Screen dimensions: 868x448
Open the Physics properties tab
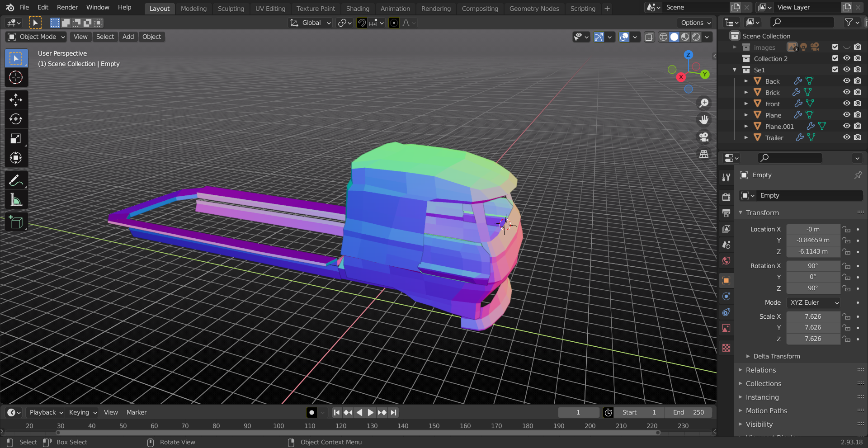click(x=726, y=297)
